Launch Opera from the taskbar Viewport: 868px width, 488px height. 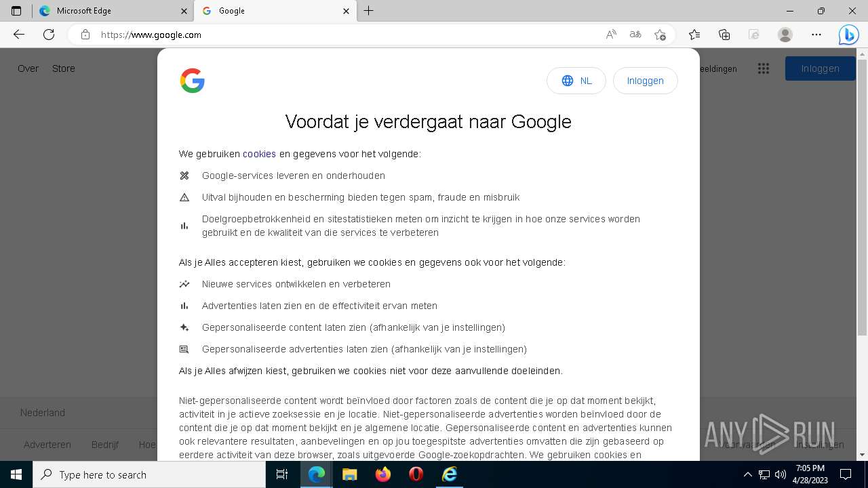416,474
